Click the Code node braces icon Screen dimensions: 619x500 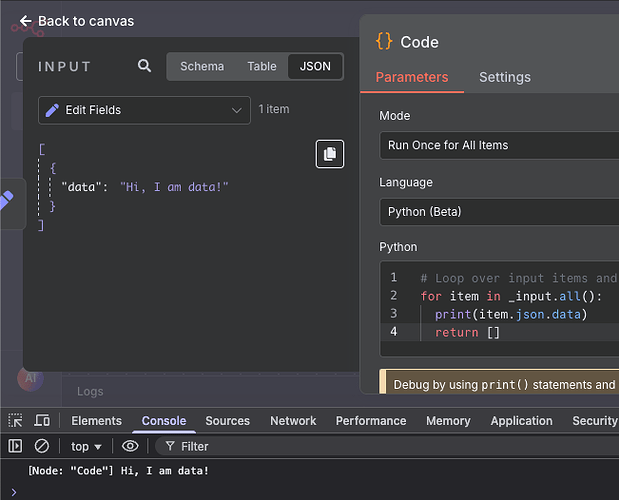point(384,41)
